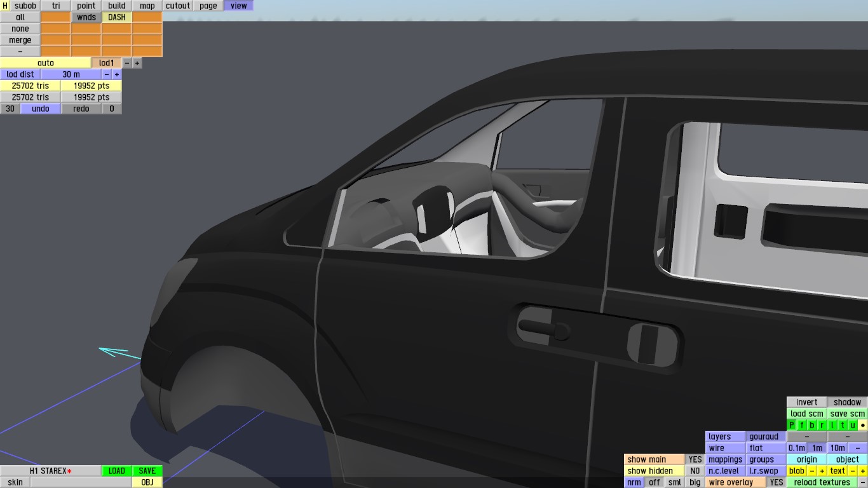Click the none layer button
868x488 pixels.
click(20, 29)
